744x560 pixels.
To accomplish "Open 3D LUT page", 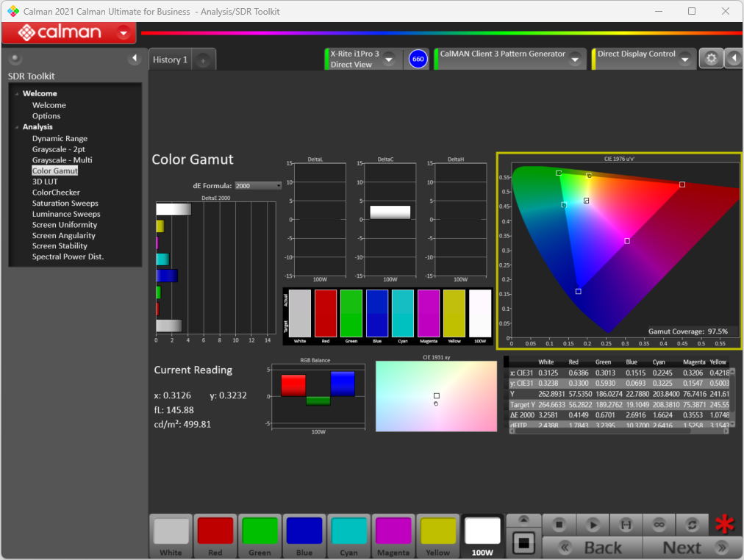I will click(45, 182).
